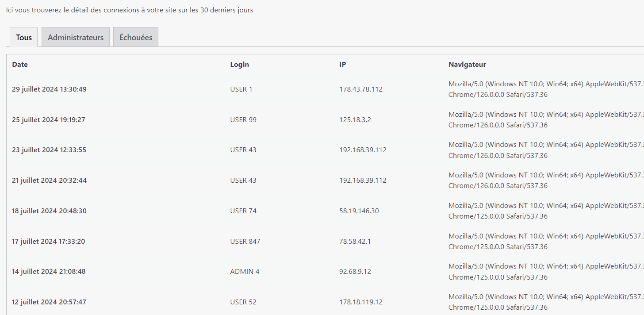Click the browser string in USER 1 row
This screenshot has height=315, width=644.
click(546, 89)
